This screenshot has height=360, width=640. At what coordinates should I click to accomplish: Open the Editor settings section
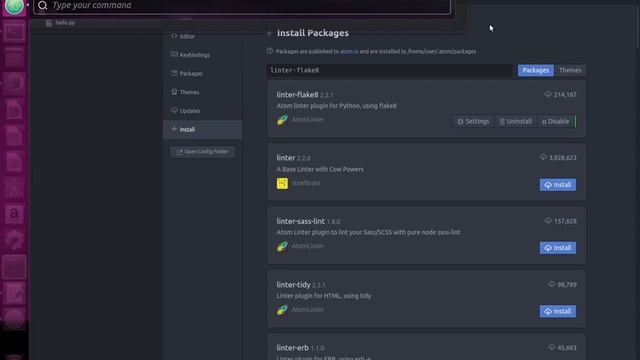pos(183,36)
